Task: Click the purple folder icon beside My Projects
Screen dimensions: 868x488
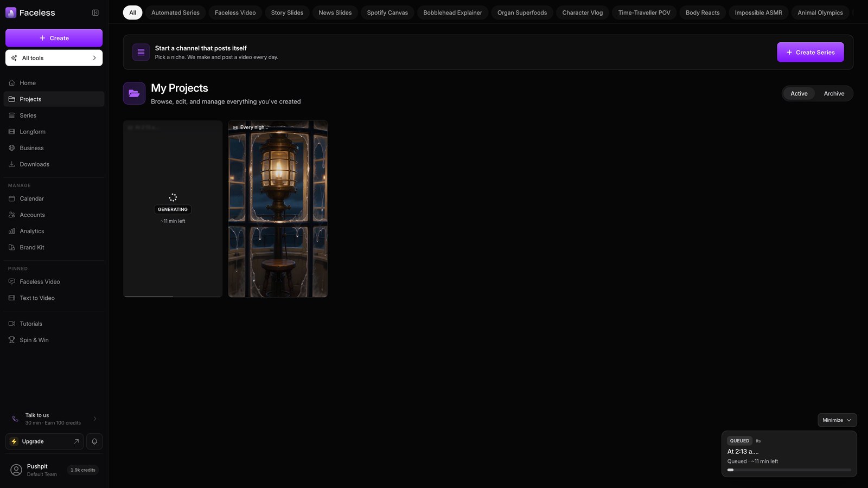Action: pyautogui.click(x=134, y=93)
